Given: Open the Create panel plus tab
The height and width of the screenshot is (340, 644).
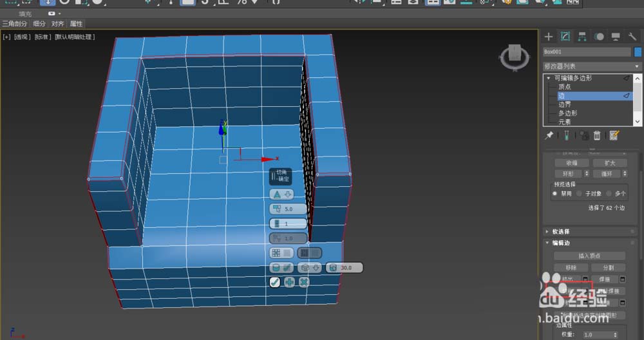Looking at the screenshot, I should (549, 36).
